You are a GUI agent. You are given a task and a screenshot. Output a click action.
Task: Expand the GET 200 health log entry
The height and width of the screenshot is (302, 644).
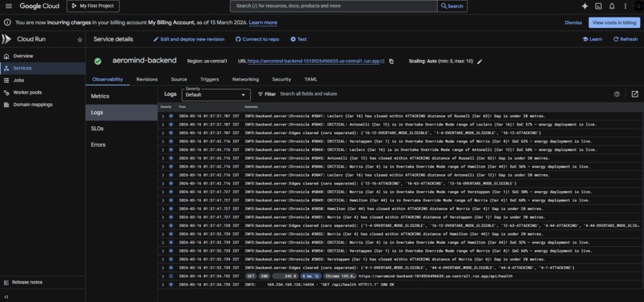[x=163, y=276]
